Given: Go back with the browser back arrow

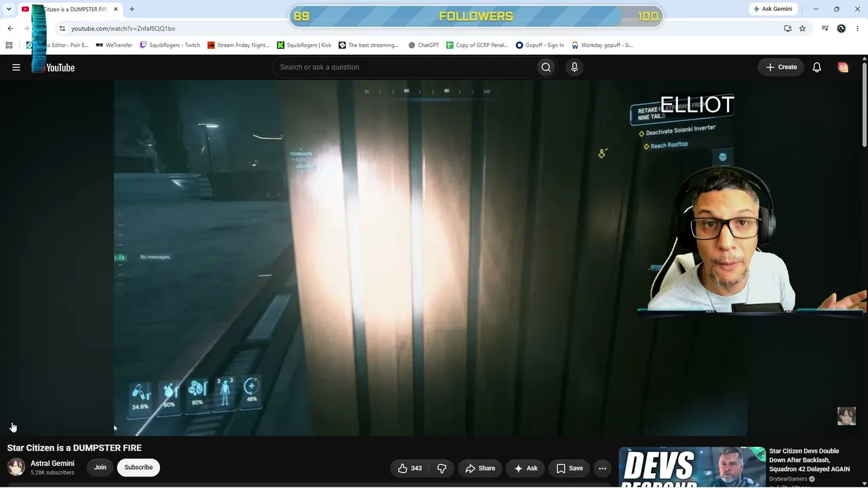Looking at the screenshot, I should [x=10, y=28].
